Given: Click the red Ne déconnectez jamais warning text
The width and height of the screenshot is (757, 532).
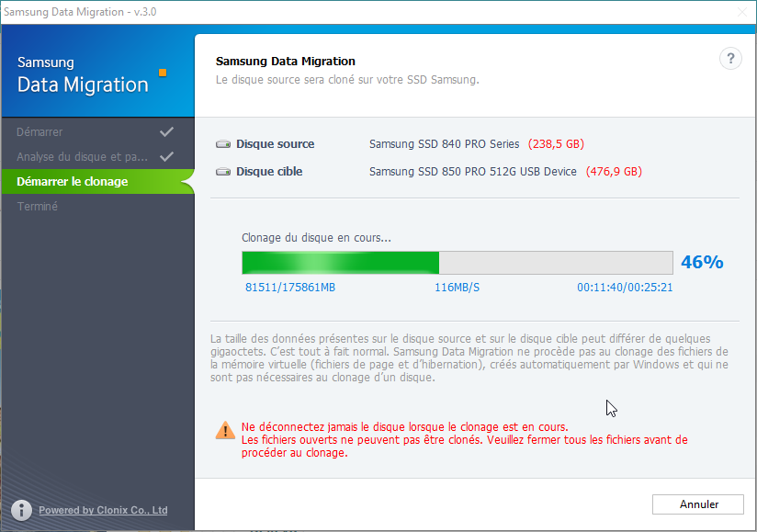Looking at the screenshot, I should (x=465, y=440).
